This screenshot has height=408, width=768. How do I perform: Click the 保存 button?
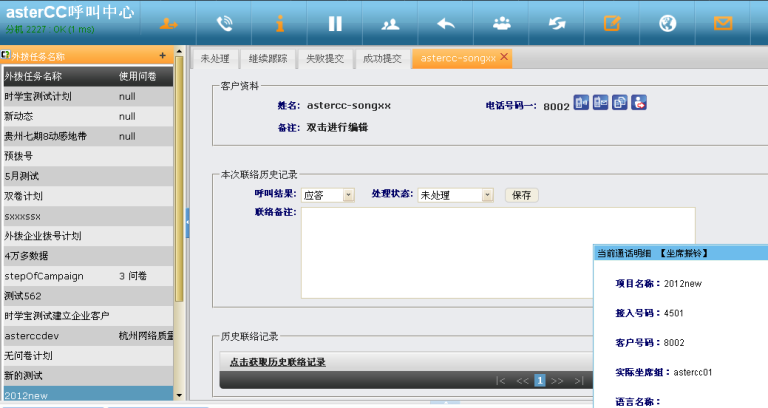[x=520, y=195]
